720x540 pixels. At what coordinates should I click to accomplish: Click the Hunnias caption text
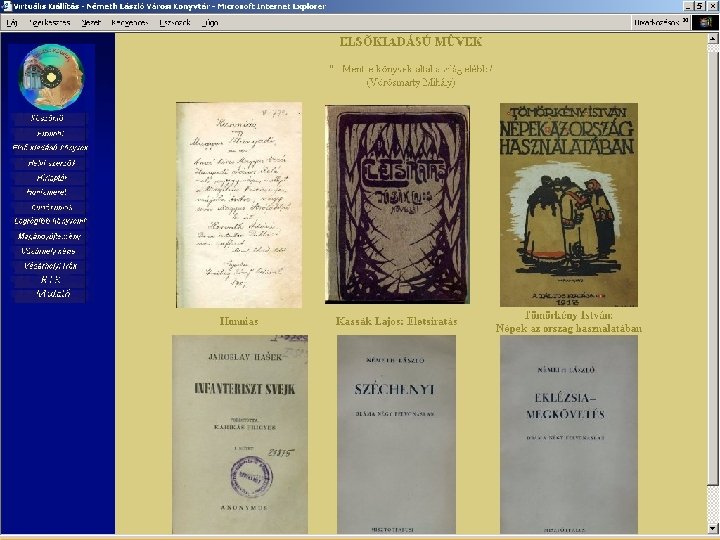pyautogui.click(x=239, y=321)
